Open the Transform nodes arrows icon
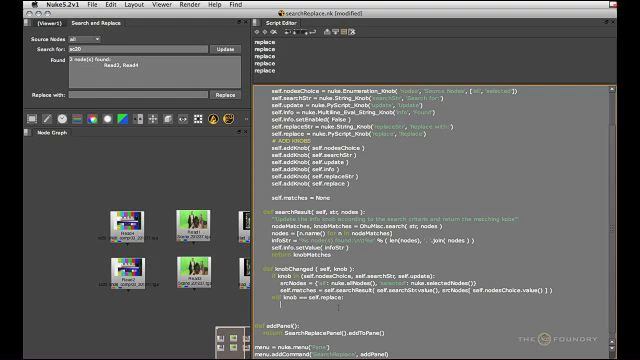The height and width of the screenshot is (360, 640). pyautogui.click(x=153, y=119)
